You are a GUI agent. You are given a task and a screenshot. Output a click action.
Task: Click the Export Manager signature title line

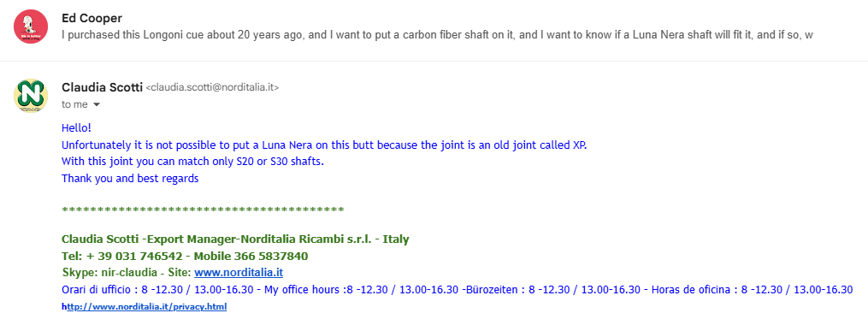pyautogui.click(x=235, y=239)
